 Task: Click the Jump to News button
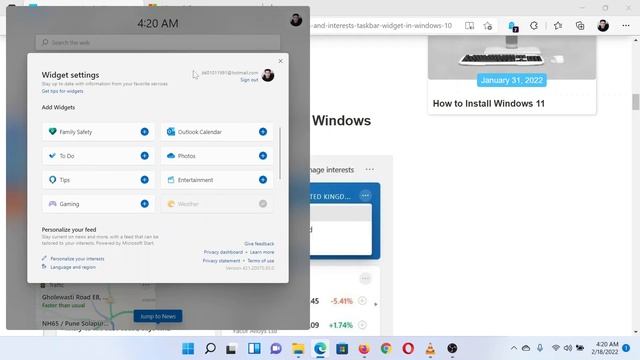[158, 316]
